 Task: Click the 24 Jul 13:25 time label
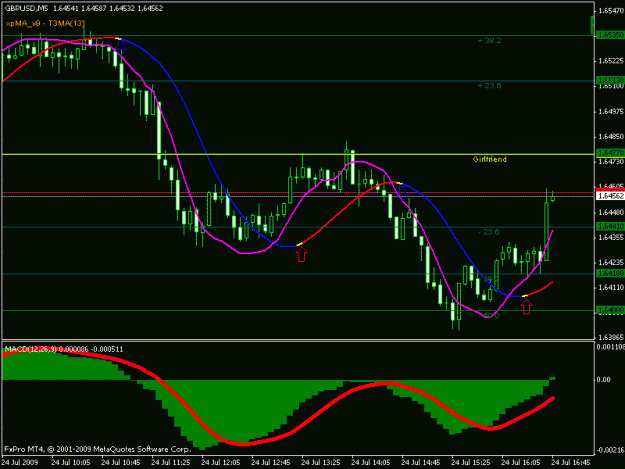pos(321,463)
